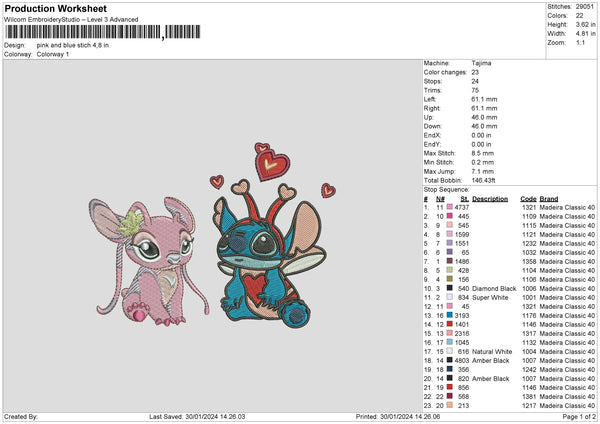Click the 'Code' column header
The width and height of the screenshot is (600, 424).
(528, 199)
